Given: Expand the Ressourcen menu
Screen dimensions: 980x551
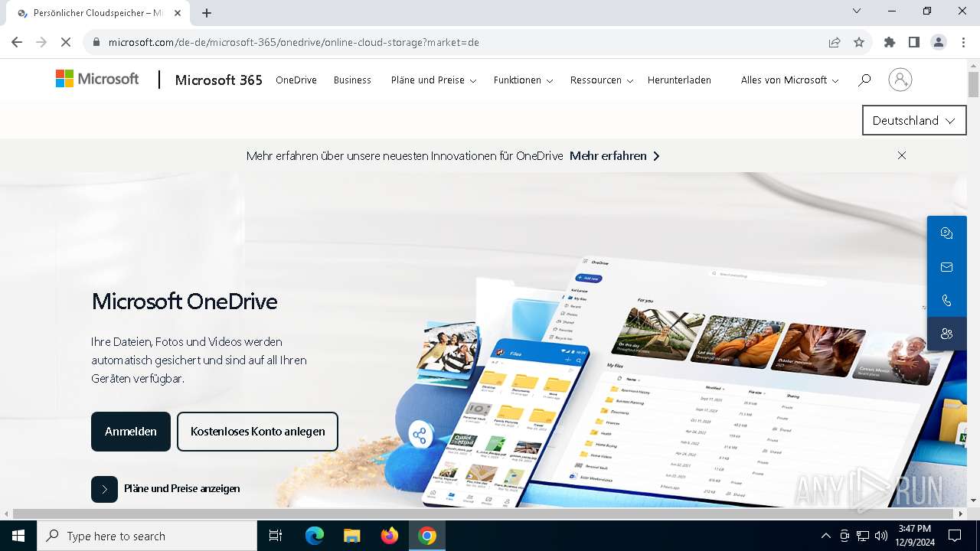Looking at the screenshot, I should point(602,80).
